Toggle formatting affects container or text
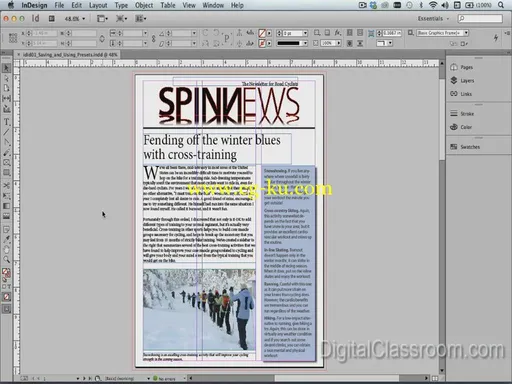This screenshot has width=512, height=384. pos(6,286)
